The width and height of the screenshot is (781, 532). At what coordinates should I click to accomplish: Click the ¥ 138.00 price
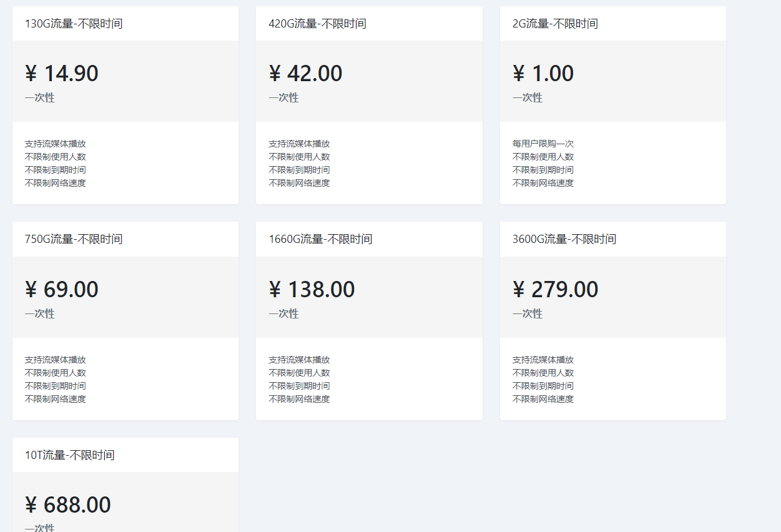coord(312,290)
